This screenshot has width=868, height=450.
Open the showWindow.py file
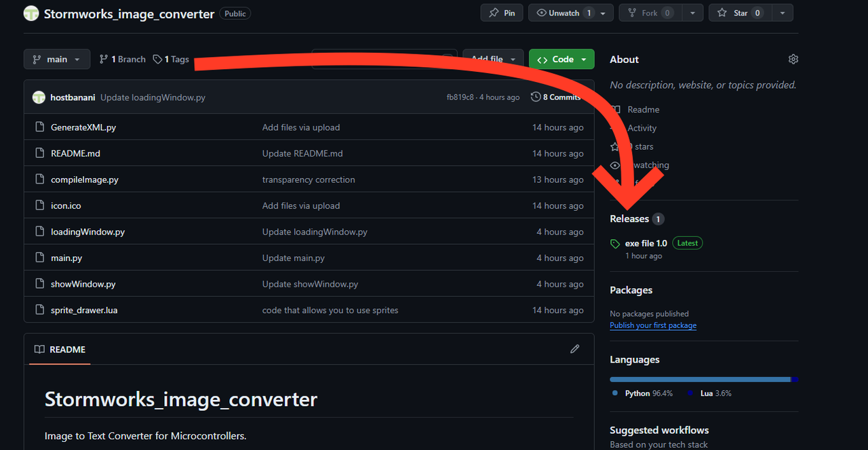pos(83,284)
